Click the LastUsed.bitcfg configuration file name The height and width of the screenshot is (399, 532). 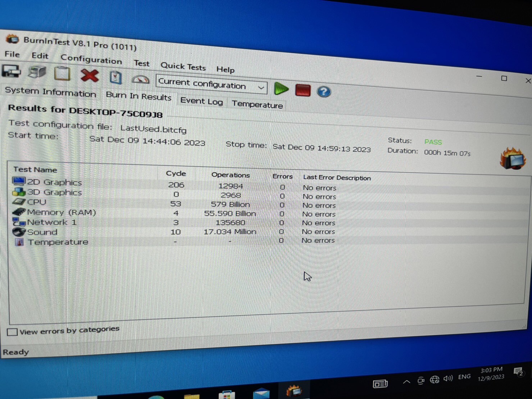click(x=153, y=129)
